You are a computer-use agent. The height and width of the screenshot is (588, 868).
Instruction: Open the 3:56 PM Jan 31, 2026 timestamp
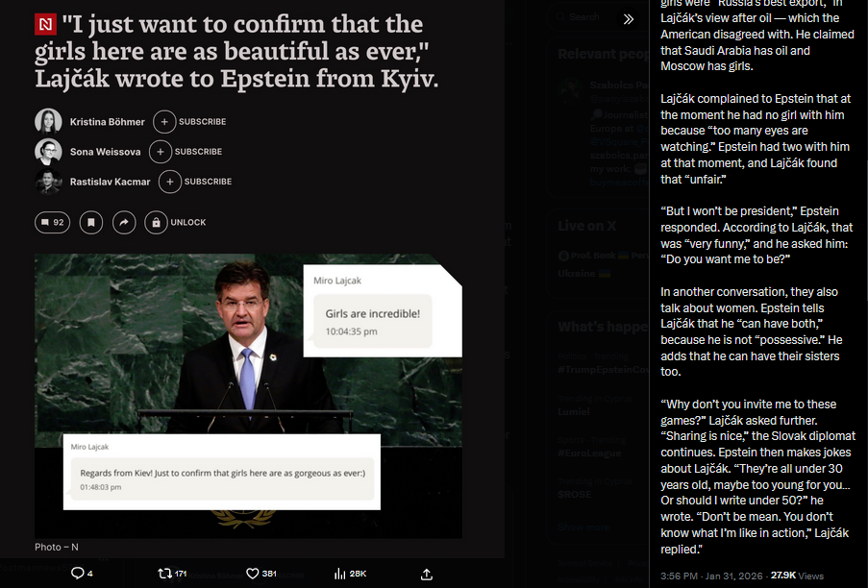(x=712, y=576)
